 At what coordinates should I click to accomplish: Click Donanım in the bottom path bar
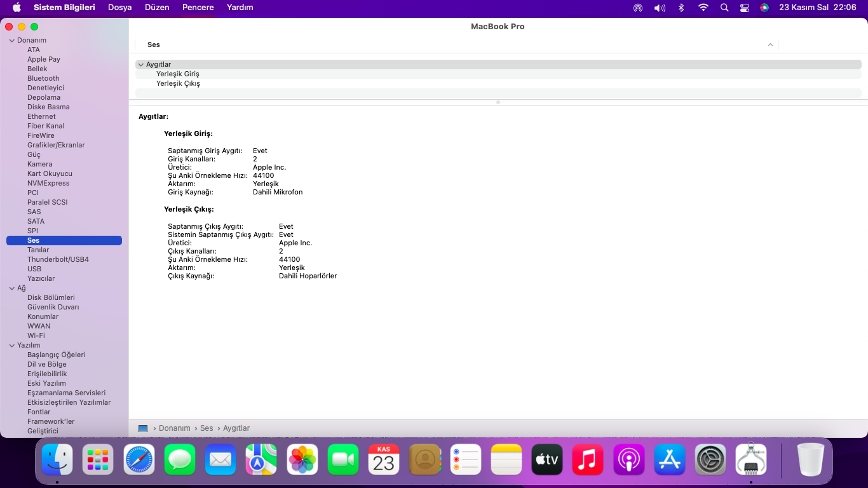pos(174,428)
